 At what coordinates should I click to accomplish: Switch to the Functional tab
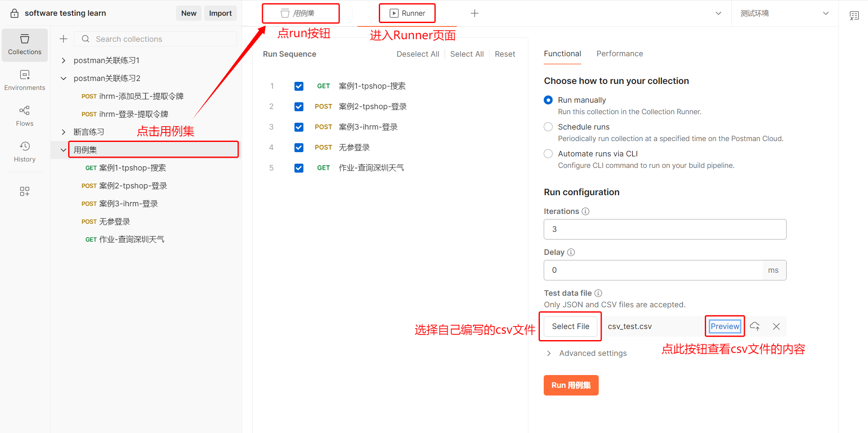(562, 54)
